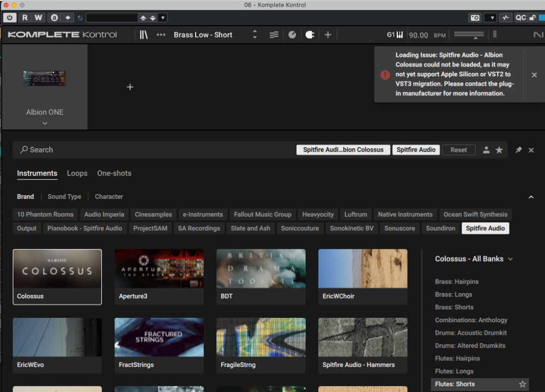Select Drums: Acoustic Drumkit preset

click(x=471, y=333)
